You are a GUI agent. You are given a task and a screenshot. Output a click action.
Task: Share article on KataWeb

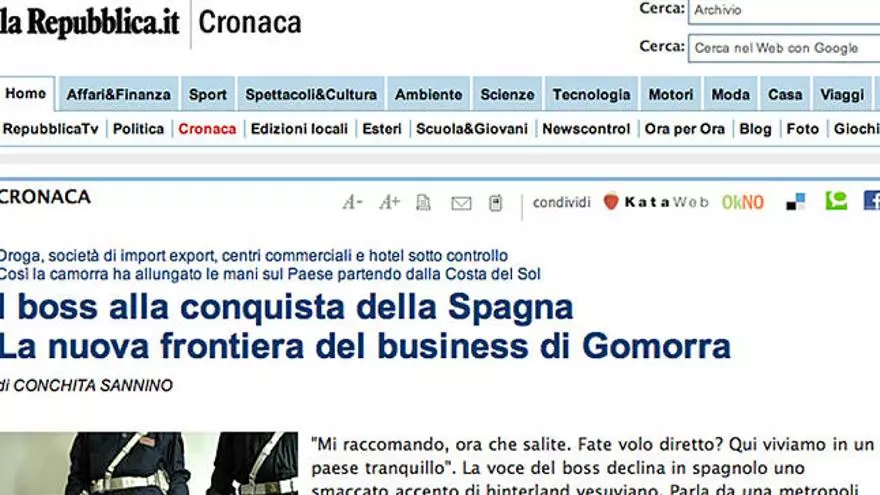656,202
